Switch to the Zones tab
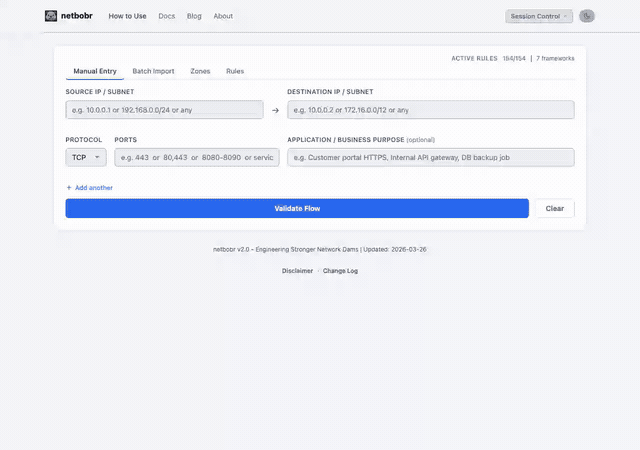The image size is (640, 450). click(200, 71)
